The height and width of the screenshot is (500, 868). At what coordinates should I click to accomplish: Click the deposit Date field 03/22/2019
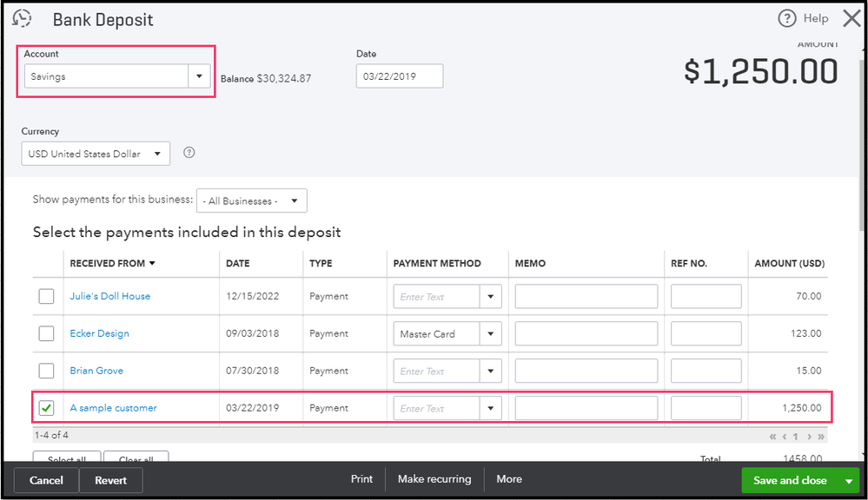[x=400, y=76]
